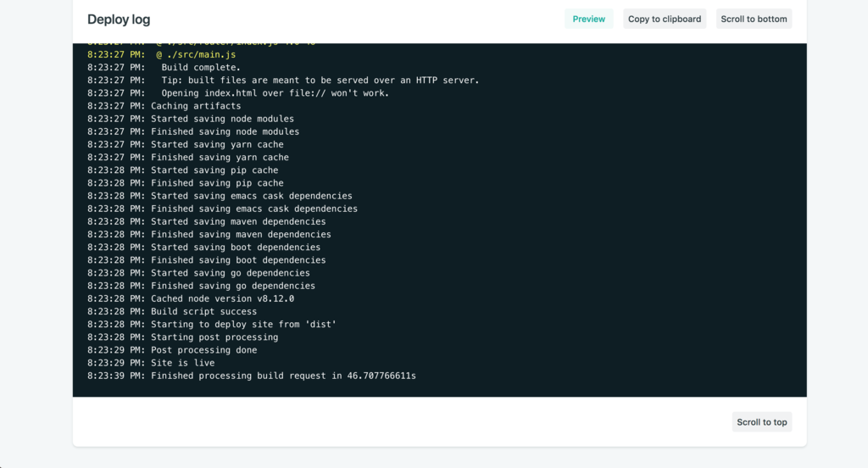Image resolution: width=868 pixels, height=468 pixels.
Task: Select 'Build script success' line
Action: pyautogui.click(x=172, y=311)
